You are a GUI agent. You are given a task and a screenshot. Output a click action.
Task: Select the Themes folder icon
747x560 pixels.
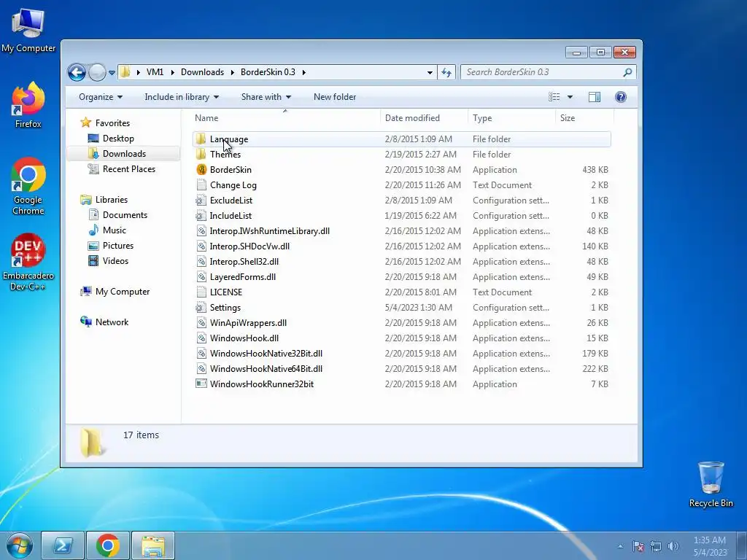click(x=201, y=155)
